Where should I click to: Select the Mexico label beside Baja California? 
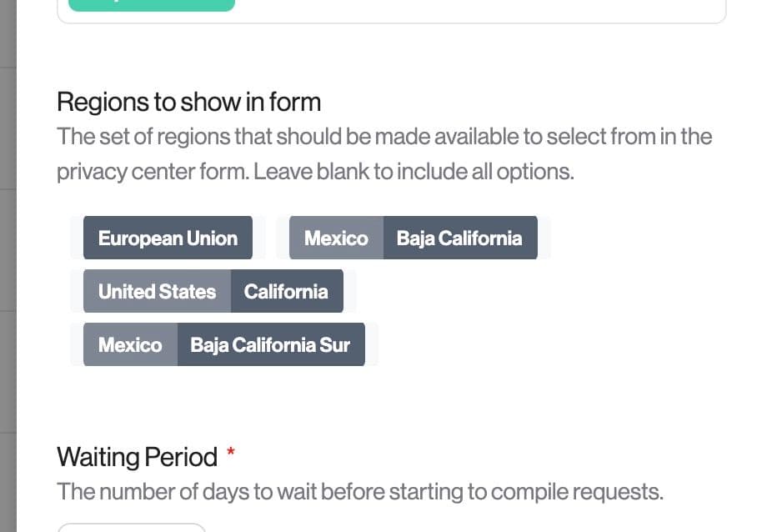(x=336, y=238)
